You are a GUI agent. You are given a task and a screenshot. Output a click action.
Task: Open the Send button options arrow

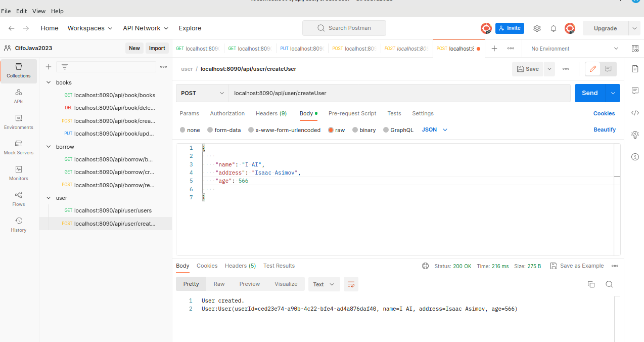pos(613,93)
